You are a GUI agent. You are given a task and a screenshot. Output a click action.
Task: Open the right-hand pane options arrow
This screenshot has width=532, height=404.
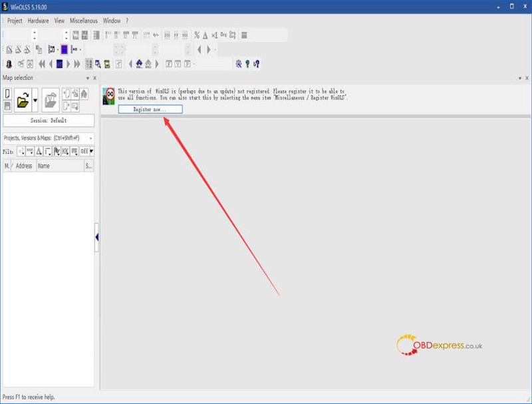pyautogui.click(x=520, y=78)
